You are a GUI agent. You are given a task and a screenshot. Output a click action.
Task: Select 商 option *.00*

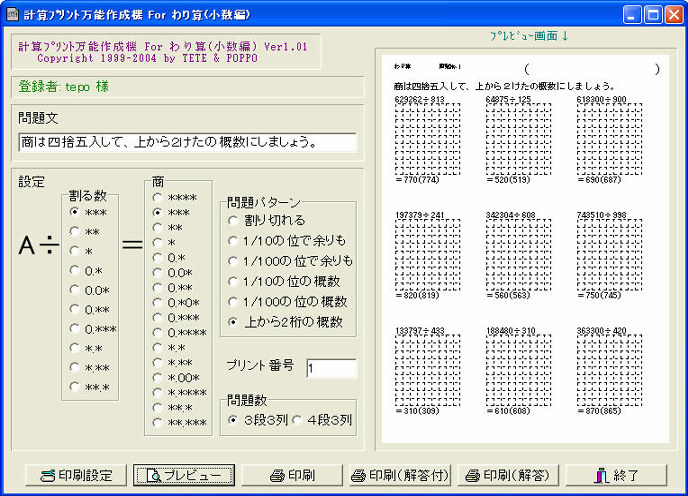176,377
